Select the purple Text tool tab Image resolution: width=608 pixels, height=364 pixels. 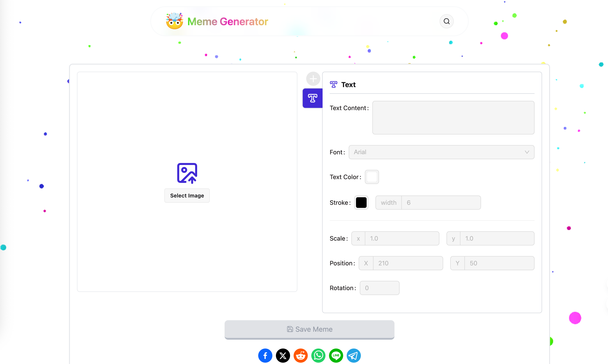coord(312,98)
